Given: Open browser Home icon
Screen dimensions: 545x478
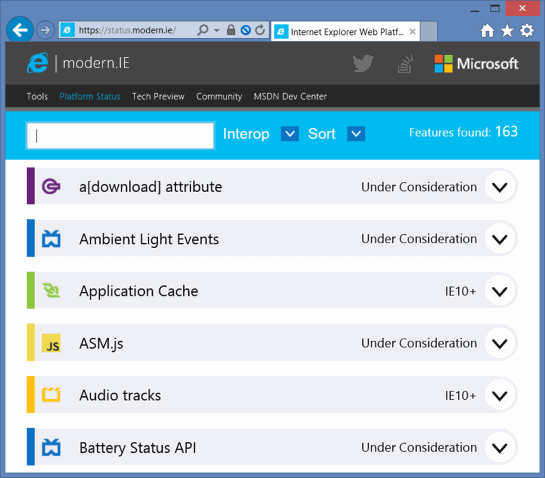Looking at the screenshot, I should [x=487, y=31].
